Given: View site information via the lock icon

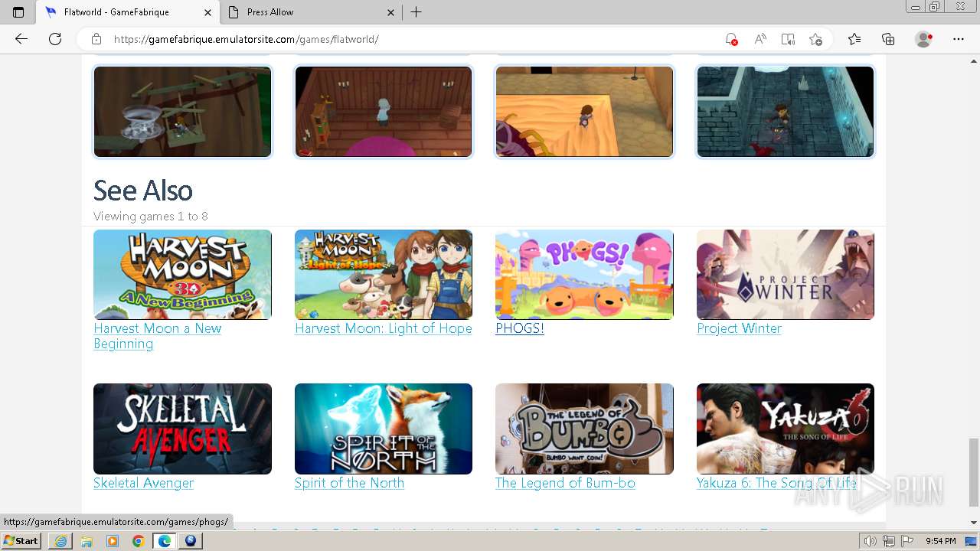Looking at the screenshot, I should 96,39.
